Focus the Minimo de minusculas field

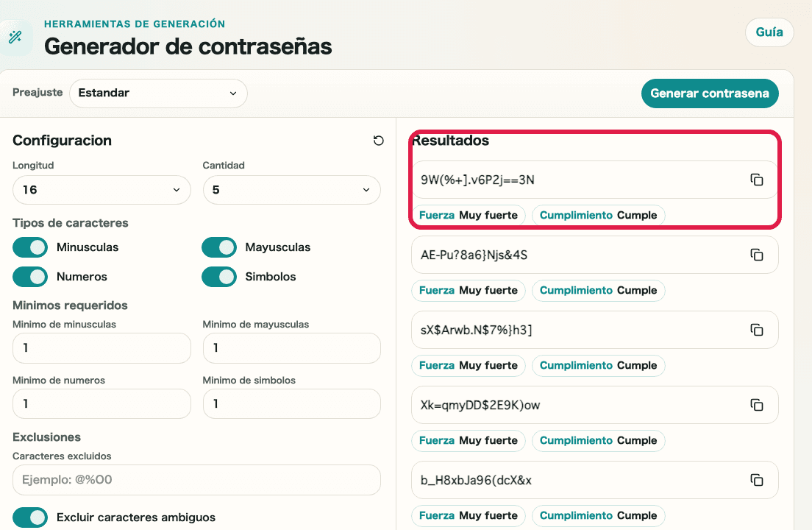101,348
